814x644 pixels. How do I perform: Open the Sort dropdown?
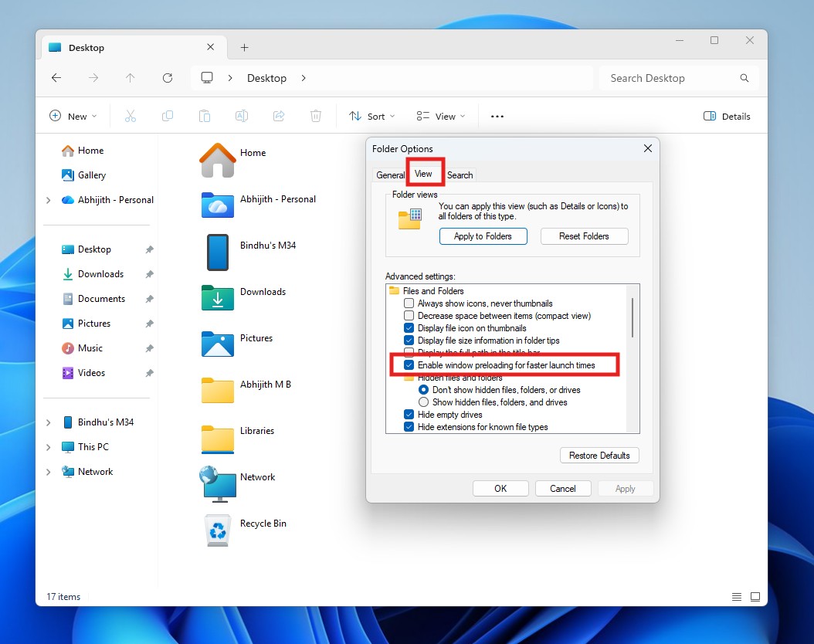371,116
